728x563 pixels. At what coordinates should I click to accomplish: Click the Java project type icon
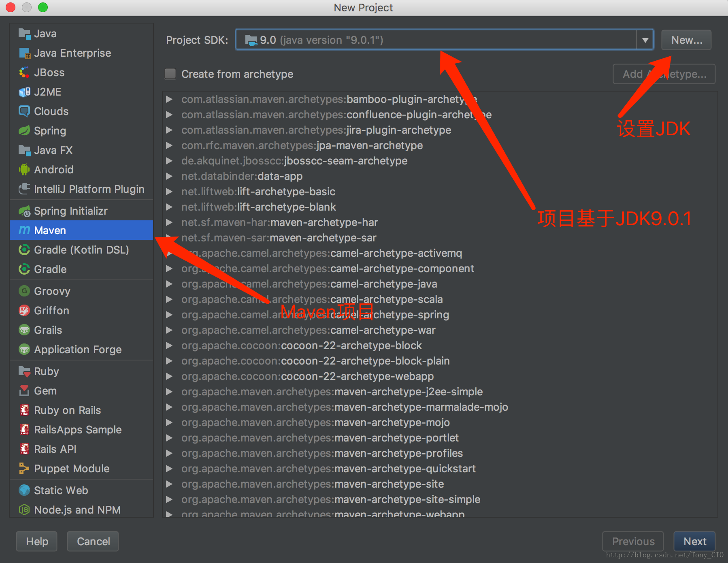pyautogui.click(x=24, y=34)
